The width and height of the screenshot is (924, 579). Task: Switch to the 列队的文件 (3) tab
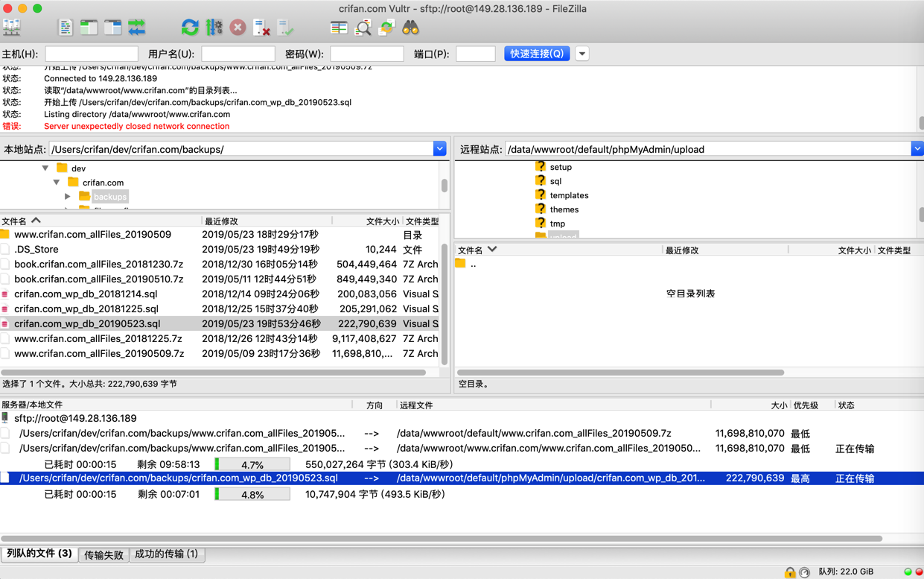[x=39, y=554]
